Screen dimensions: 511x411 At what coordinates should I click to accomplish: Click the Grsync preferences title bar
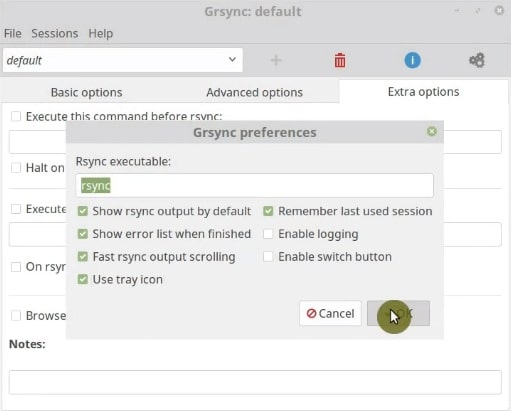pos(255,132)
